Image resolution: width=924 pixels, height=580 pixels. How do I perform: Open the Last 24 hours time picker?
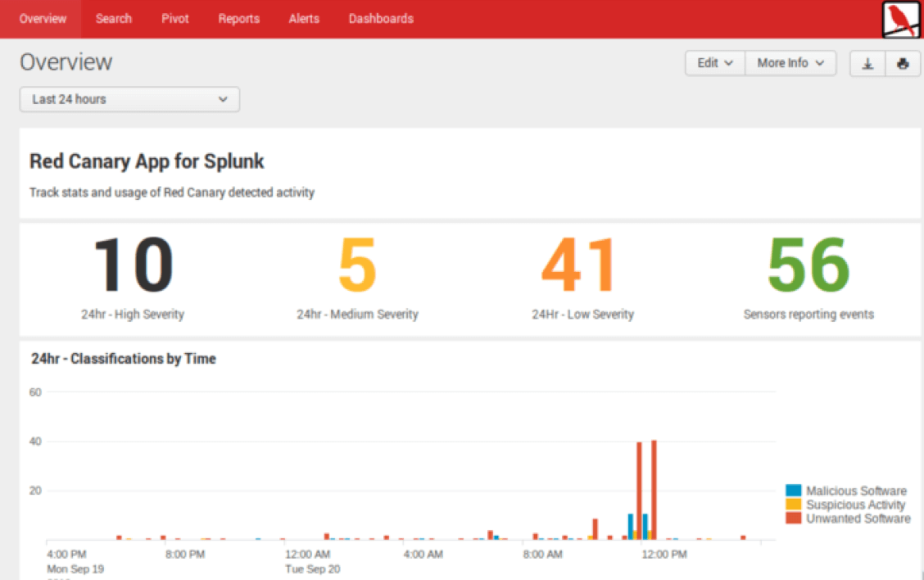point(129,99)
